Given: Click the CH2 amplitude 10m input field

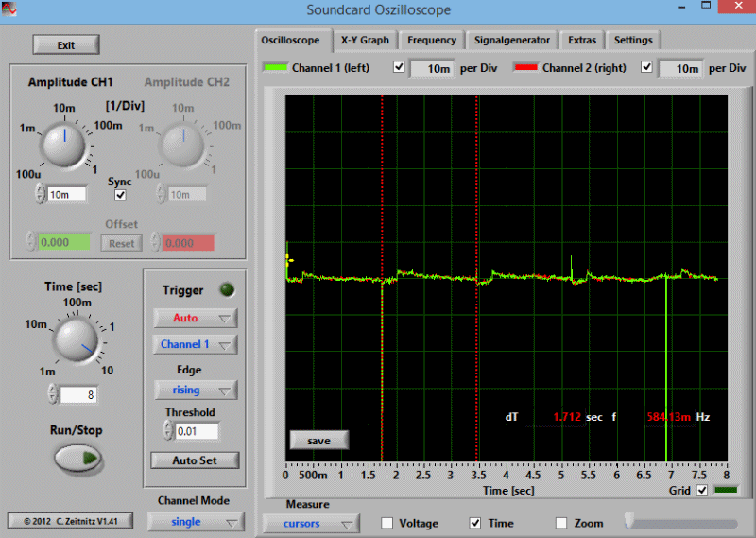Looking at the screenshot, I should (187, 195).
